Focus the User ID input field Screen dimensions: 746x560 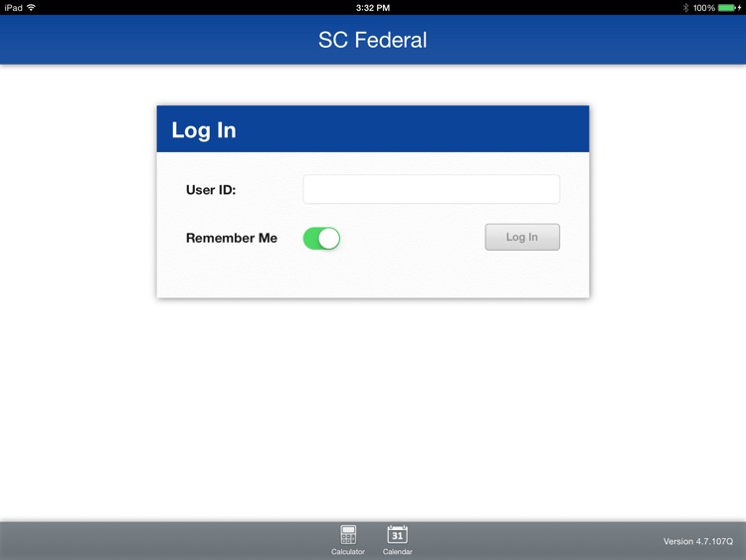(431, 189)
